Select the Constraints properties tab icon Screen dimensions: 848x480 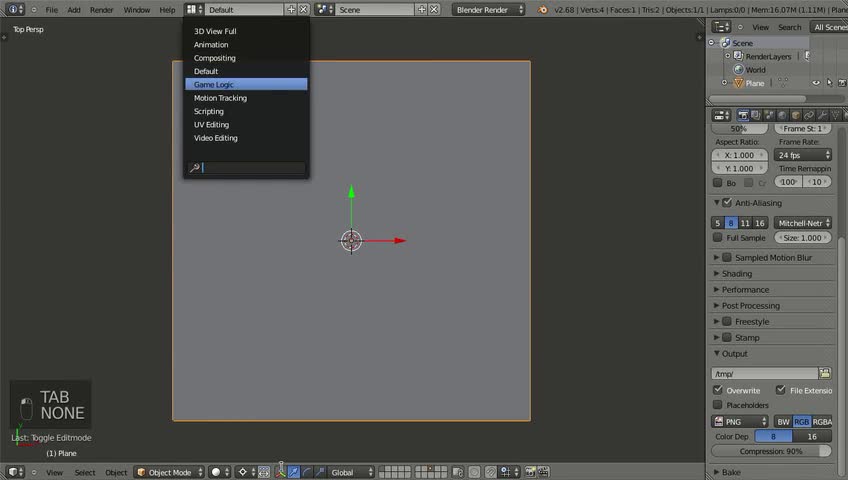pyautogui.click(x=809, y=115)
